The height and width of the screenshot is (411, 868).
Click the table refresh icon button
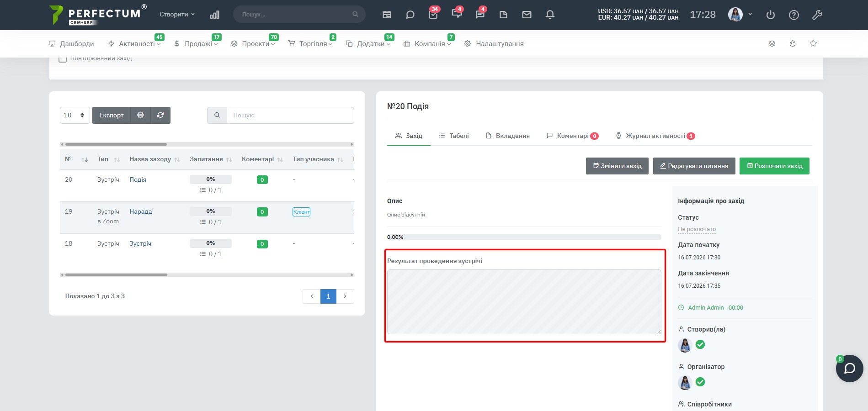coord(160,115)
